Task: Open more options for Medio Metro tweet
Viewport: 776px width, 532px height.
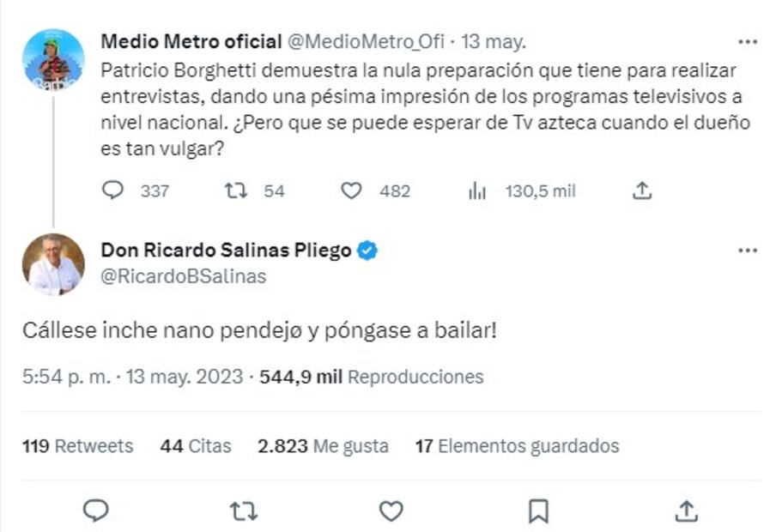Action: pos(748,42)
